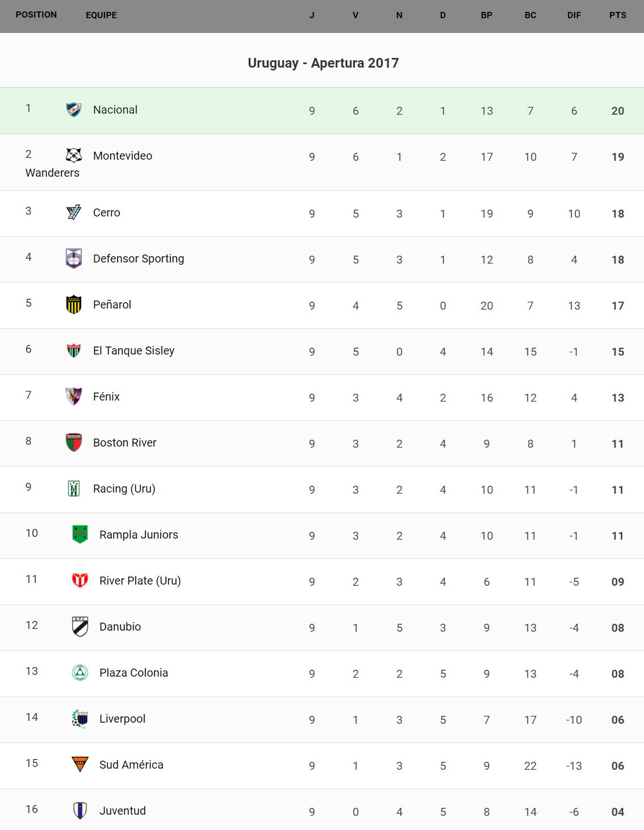The height and width of the screenshot is (830, 644).
Task: Click the Montevideo Wanderers crest icon
Action: pyautogui.click(x=74, y=155)
